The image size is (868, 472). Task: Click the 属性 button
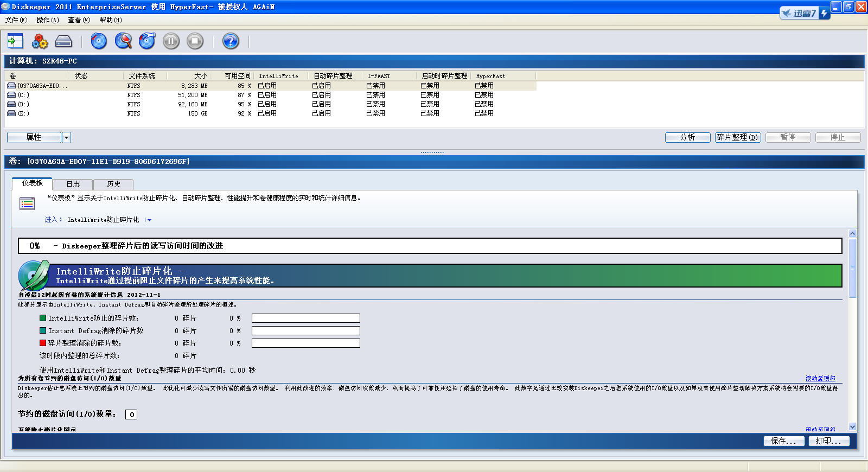click(34, 137)
